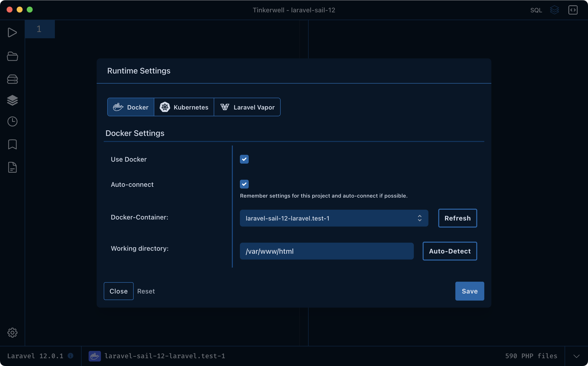588x366 pixels.
Task: Click the Auto-Detect button
Action: (x=450, y=251)
